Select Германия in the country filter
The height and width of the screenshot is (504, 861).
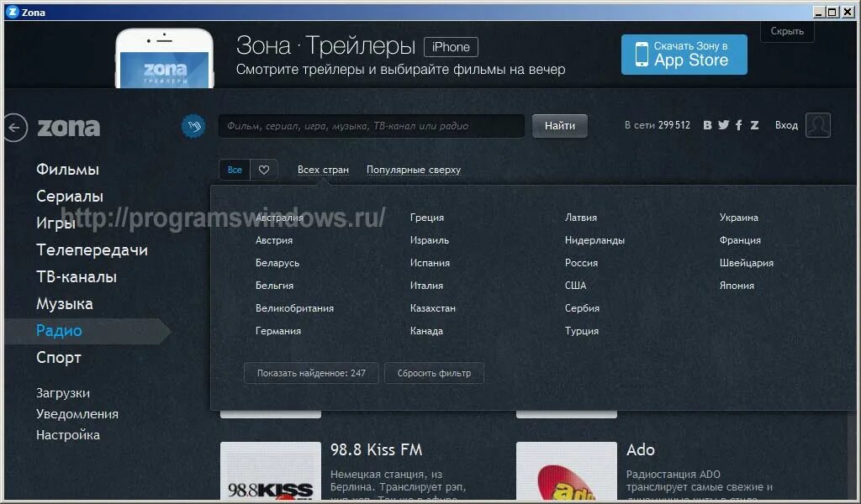click(x=278, y=331)
